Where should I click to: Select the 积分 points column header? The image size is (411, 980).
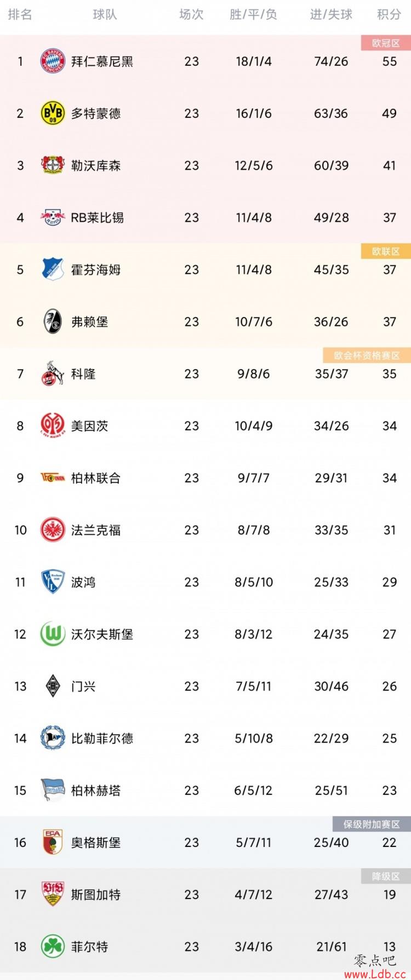(x=389, y=15)
